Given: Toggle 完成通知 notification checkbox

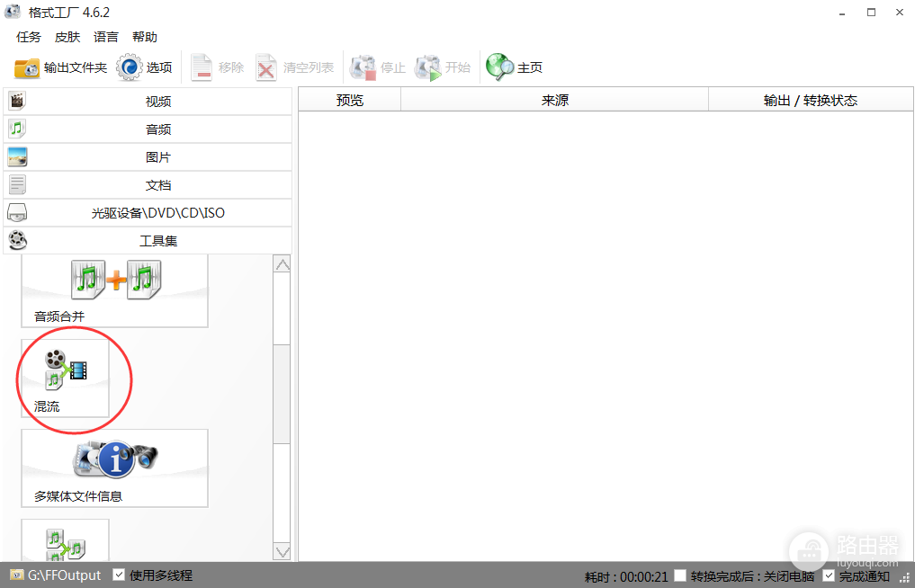Looking at the screenshot, I should [x=828, y=575].
